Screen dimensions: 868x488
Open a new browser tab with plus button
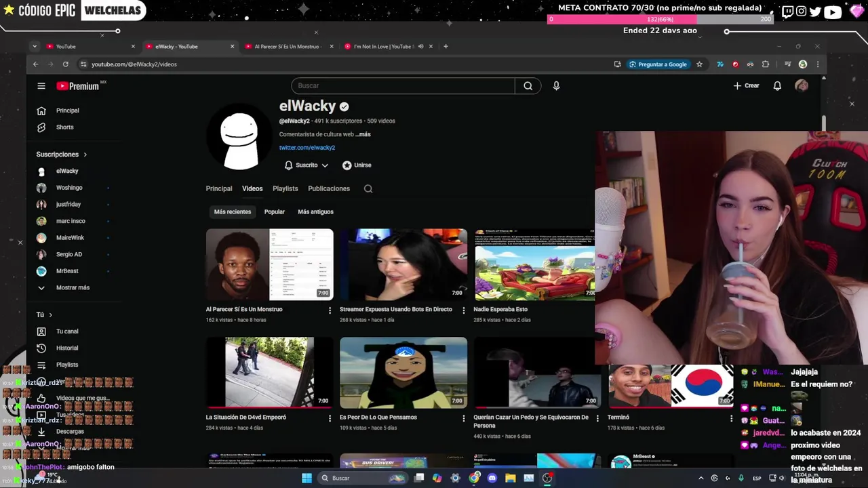coord(446,47)
